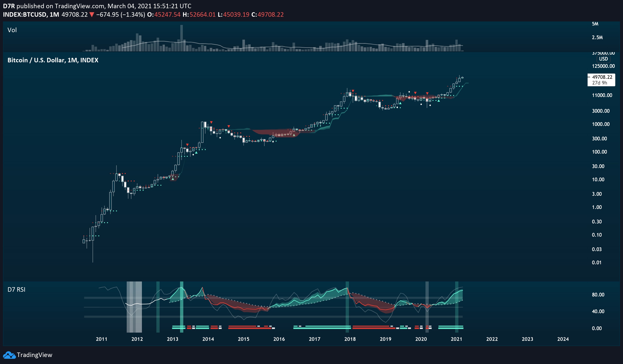This screenshot has height=364, width=623.
Task: Click the 2011 label on the time axis
Action: click(102, 339)
